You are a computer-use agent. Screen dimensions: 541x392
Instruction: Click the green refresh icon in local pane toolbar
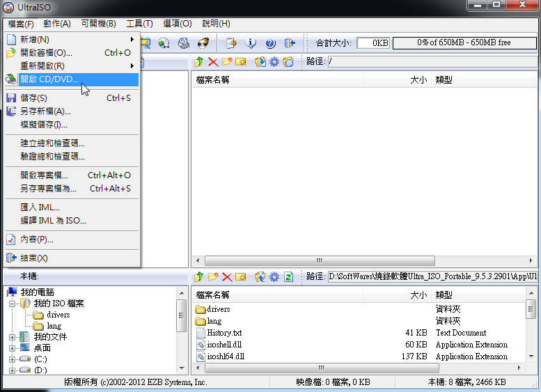(x=288, y=276)
